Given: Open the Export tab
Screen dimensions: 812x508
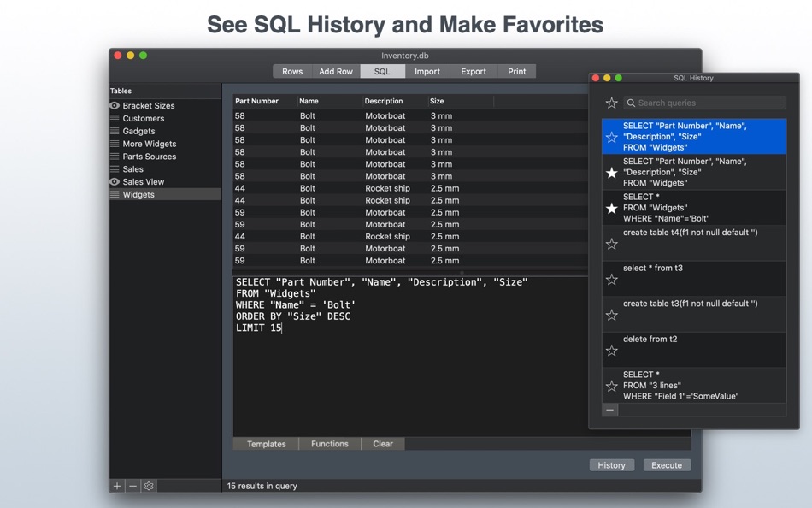Looking at the screenshot, I should pos(474,72).
